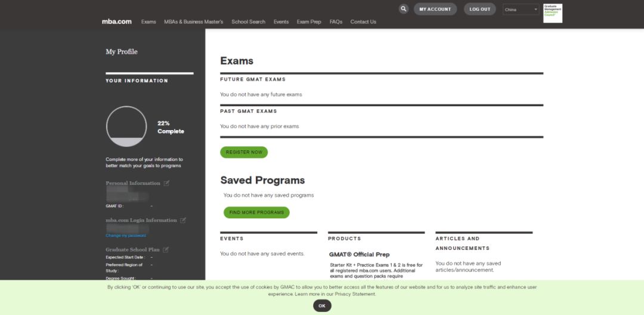Edit Personal Information pencil icon
Image resolution: width=644 pixels, height=315 pixels.
[x=166, y=183]
